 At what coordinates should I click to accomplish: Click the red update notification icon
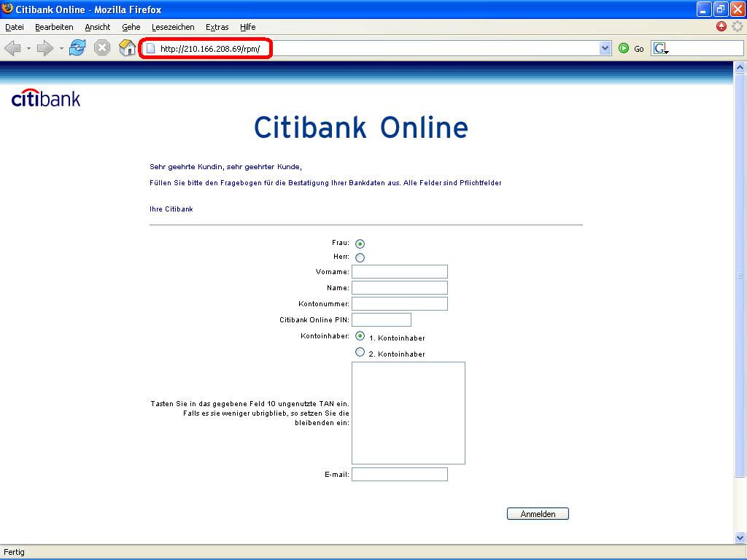pos(721,27)
